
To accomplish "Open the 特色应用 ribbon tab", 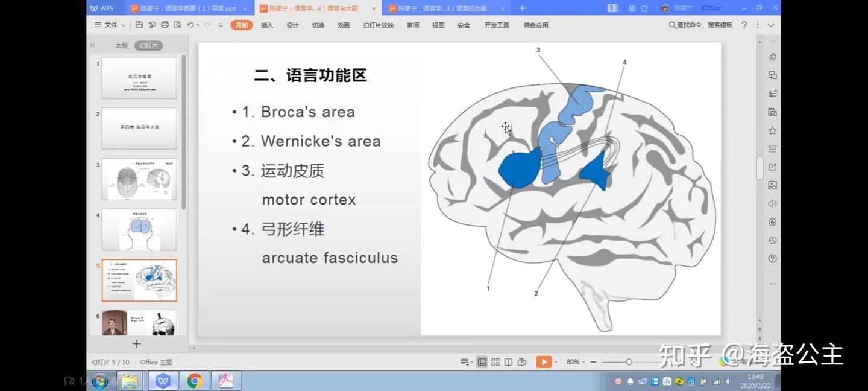I will [x=536, y=25].
